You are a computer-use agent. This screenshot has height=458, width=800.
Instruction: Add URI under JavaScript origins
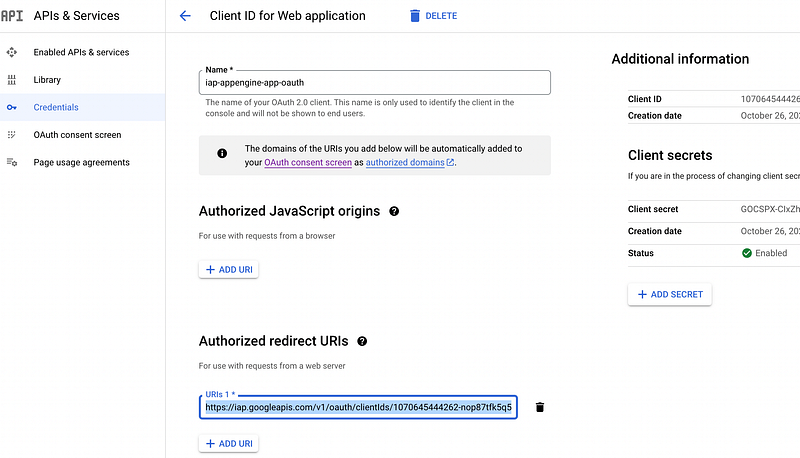(229, 269)
